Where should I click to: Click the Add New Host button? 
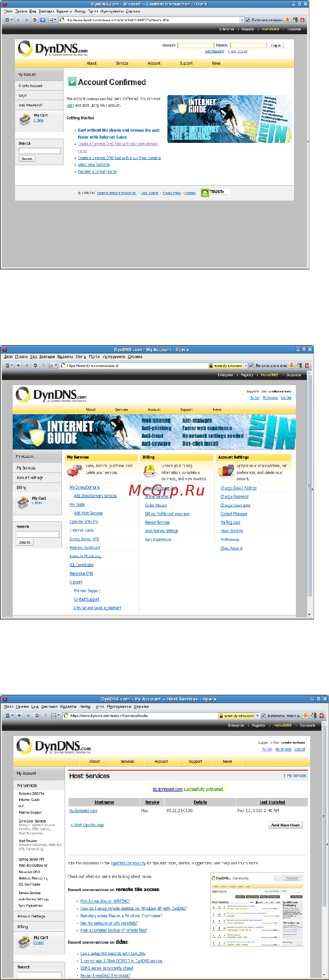(x=285, y=825)
